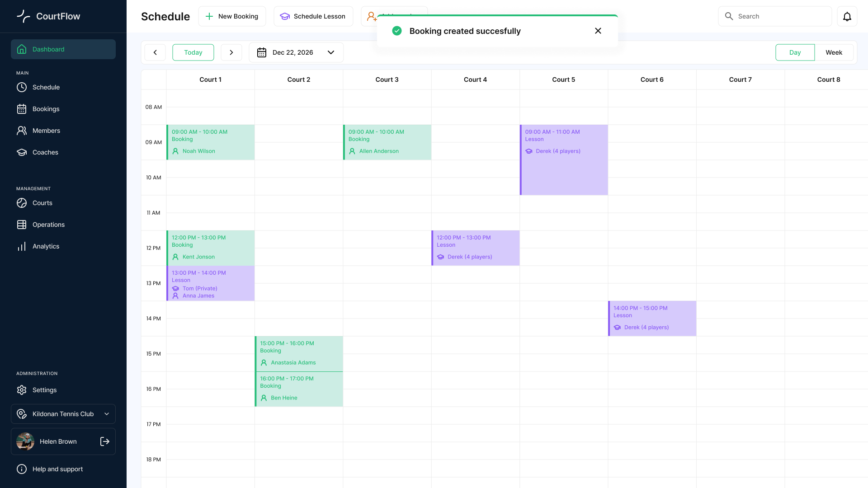Click Helen Brown's avatar photo
The height and width of the screenshot is (488, 868).
pos(25,441)
